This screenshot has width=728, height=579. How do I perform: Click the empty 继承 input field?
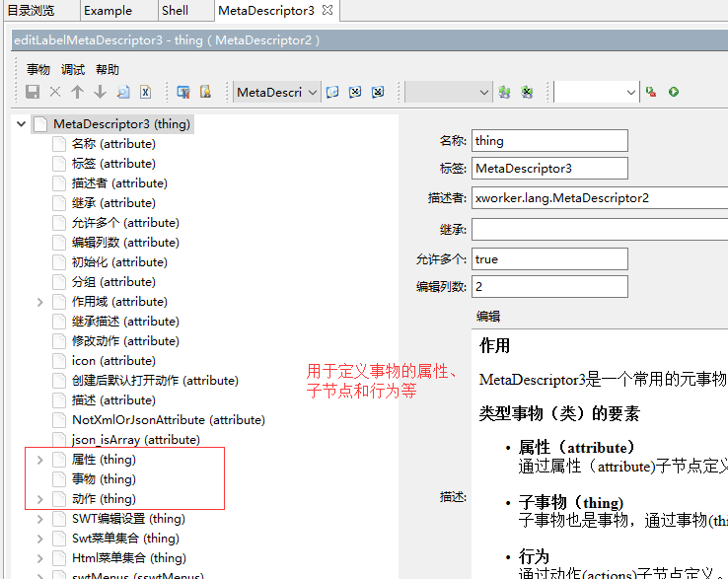pos(600,230)
